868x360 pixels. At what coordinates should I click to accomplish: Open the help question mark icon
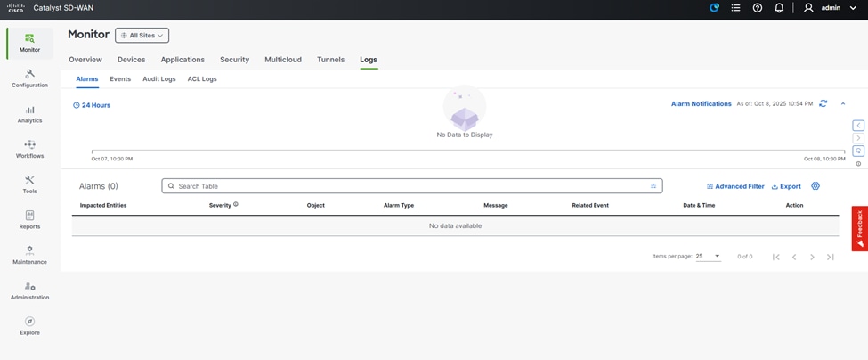(758, 8)
